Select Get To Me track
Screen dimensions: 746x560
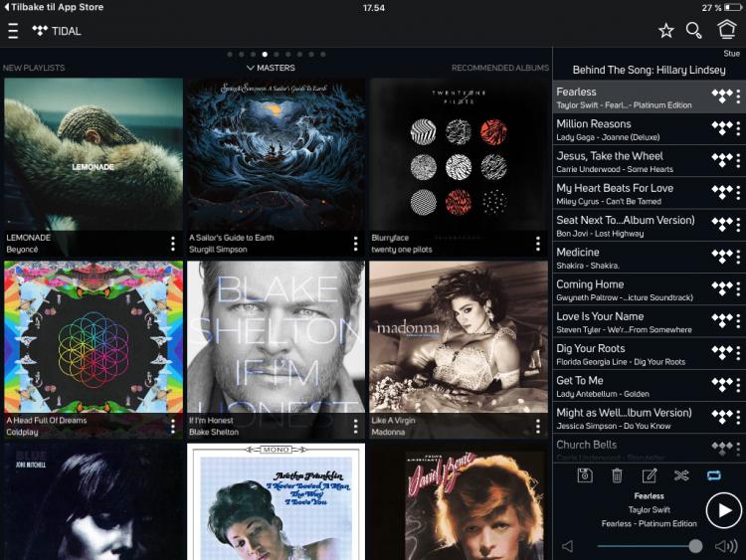pyautogui.click(x=649, y=386)
